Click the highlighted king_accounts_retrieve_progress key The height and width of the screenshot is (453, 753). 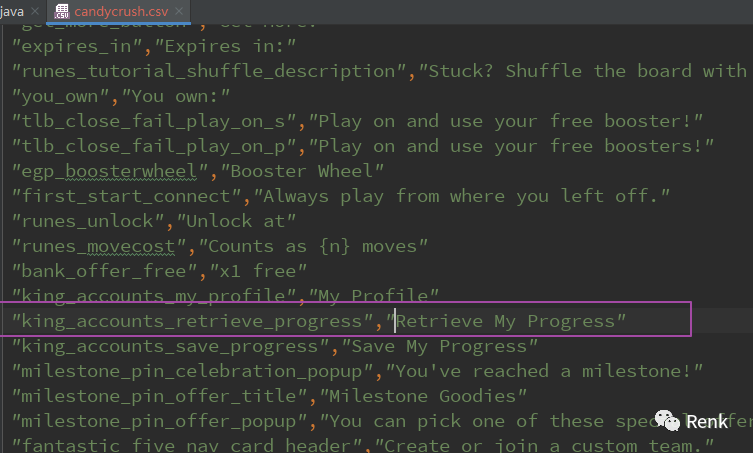[192, 321]
